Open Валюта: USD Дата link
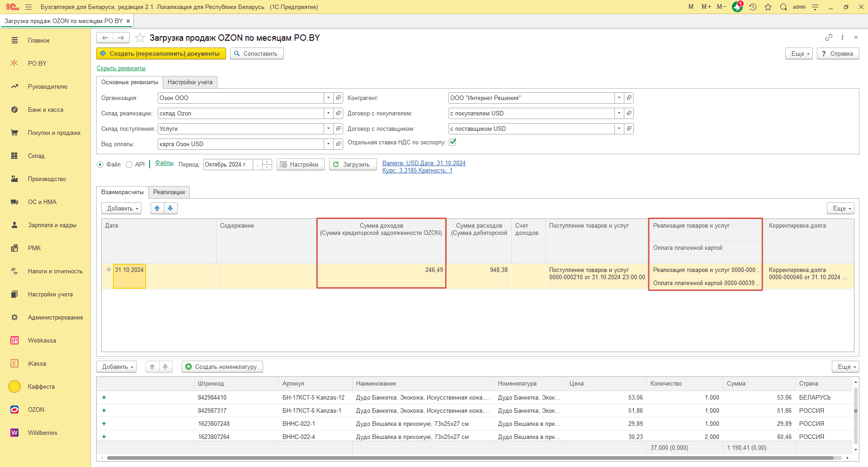This screenshot has width=868, height=467. (x=424, y=163)
